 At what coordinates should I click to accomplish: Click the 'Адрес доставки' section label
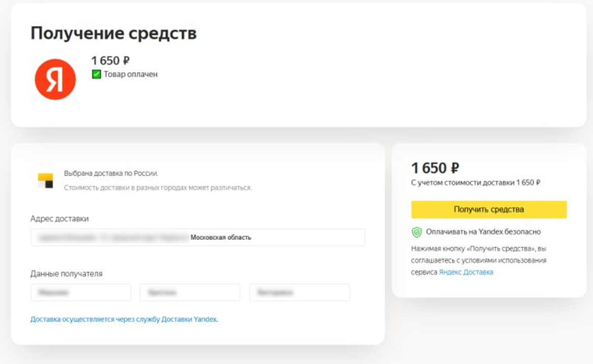click(x=60, y=219)
